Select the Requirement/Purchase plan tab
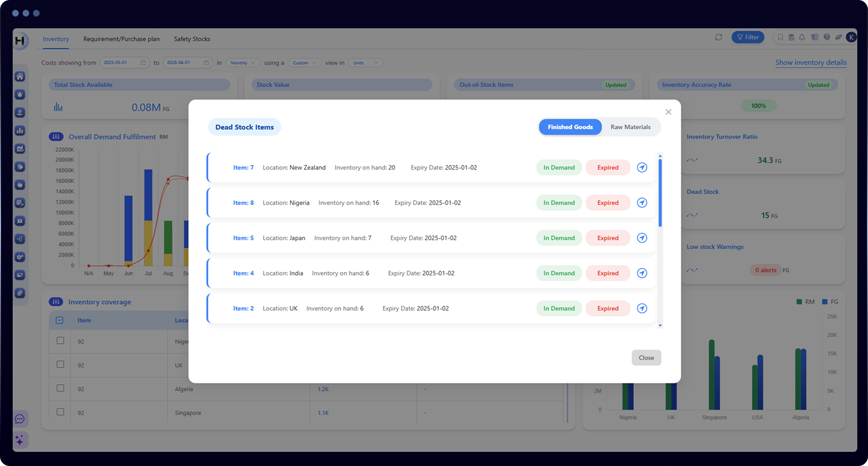Screen dimensions: 868x466 (x=121, y=39)
